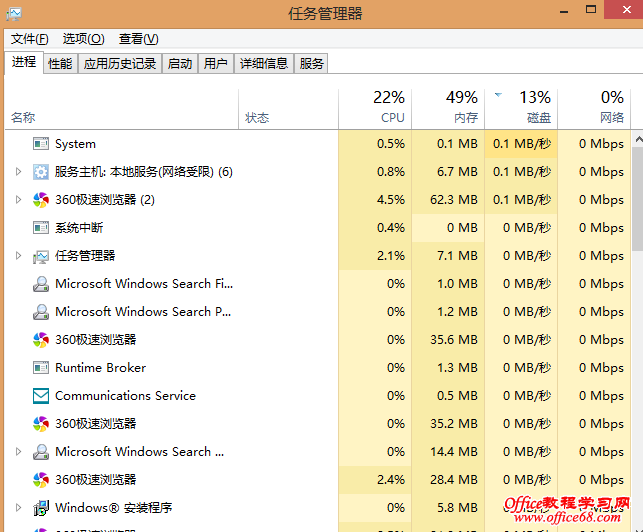Switch to the 用户 tab
The height and width of the screenshot is (532, 643).
pos(216,64)
